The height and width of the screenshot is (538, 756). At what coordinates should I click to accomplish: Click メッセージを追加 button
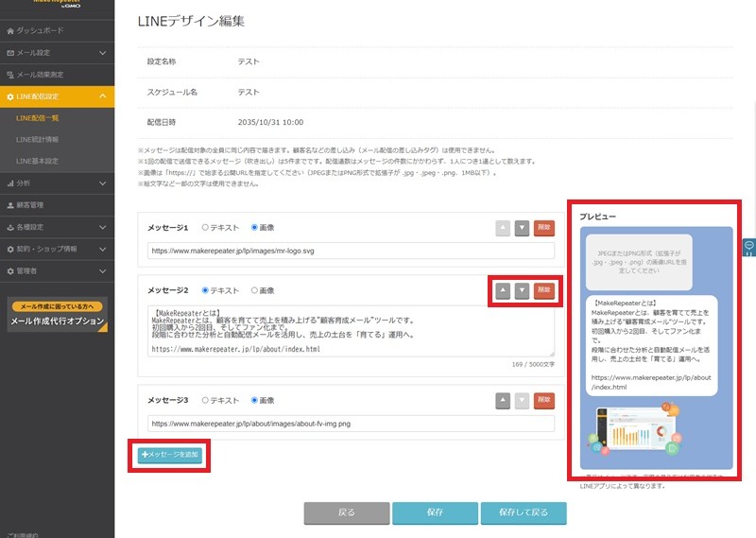point(170,455)
